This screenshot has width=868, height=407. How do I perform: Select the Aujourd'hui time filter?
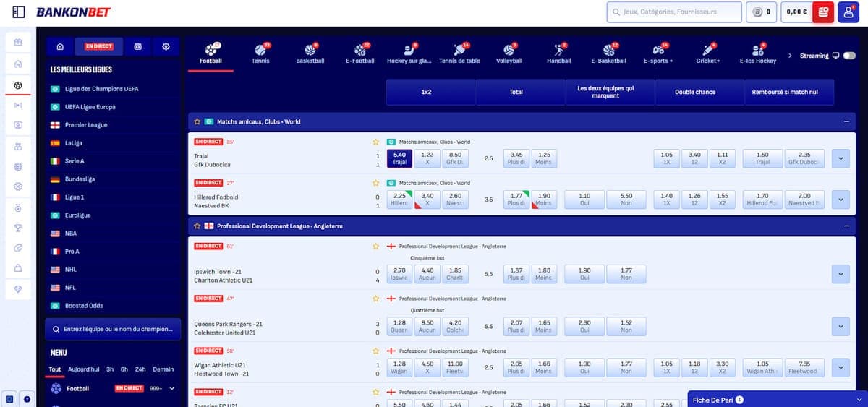pyautogui.click(x=84, y=369)
